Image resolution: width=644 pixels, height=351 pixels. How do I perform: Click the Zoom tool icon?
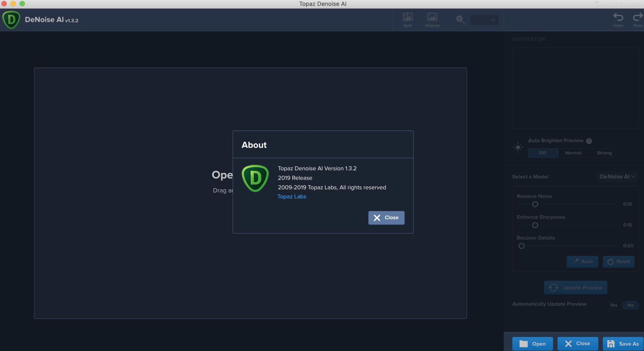(460, 19)
